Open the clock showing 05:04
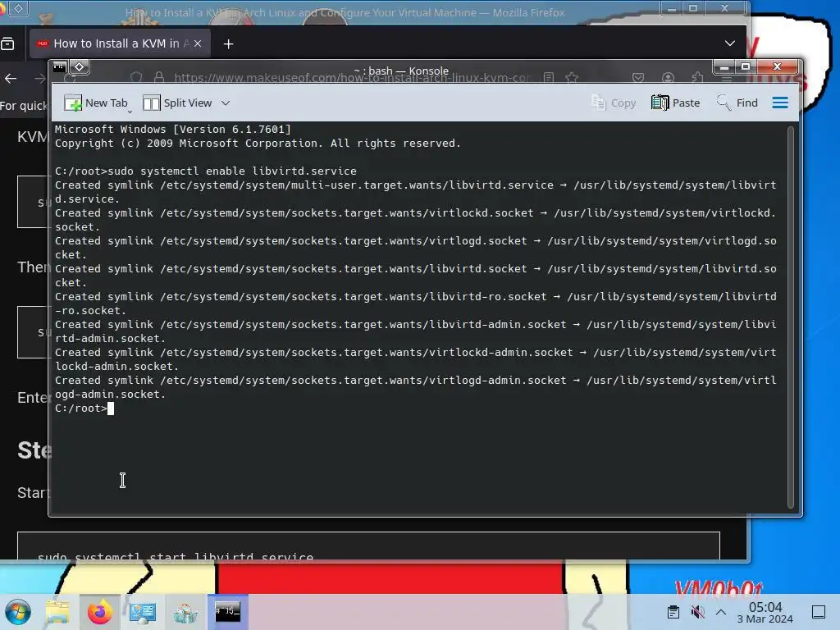 click(765, 612)
